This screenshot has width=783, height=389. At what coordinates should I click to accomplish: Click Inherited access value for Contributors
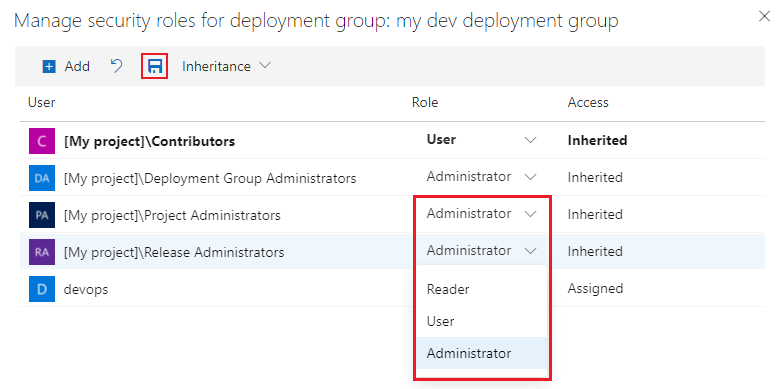point(597,140)
